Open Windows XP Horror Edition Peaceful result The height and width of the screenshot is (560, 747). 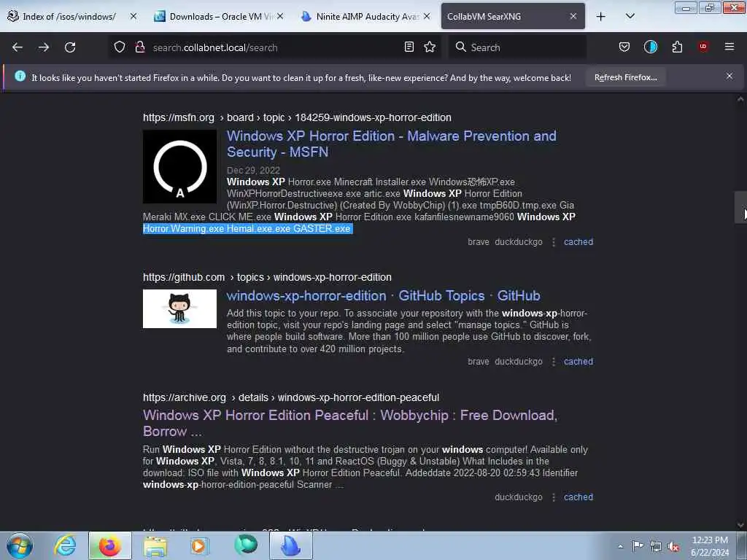pos(350,424)
